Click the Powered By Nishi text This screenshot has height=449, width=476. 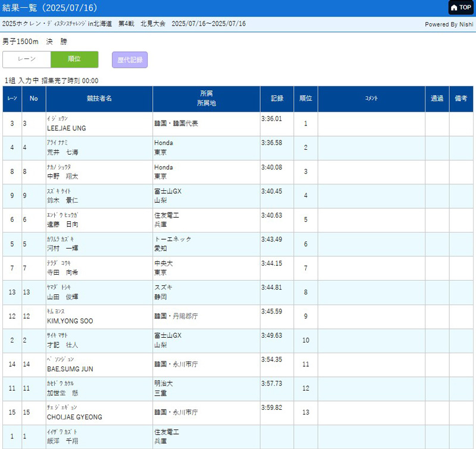coord(449,24)
